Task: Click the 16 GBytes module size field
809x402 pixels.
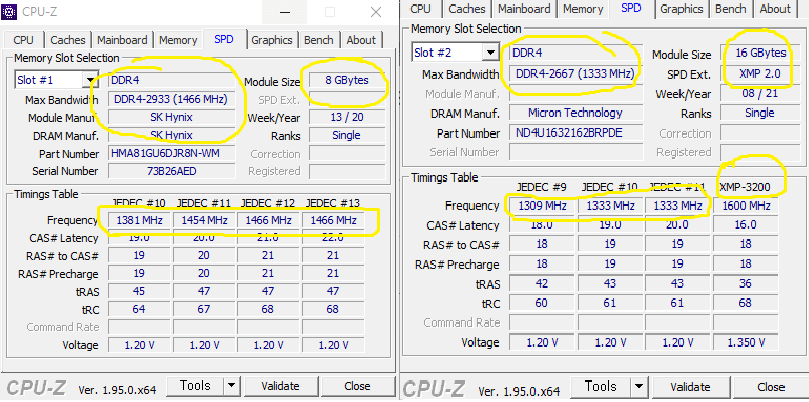Action: click(x=762, y=53)
